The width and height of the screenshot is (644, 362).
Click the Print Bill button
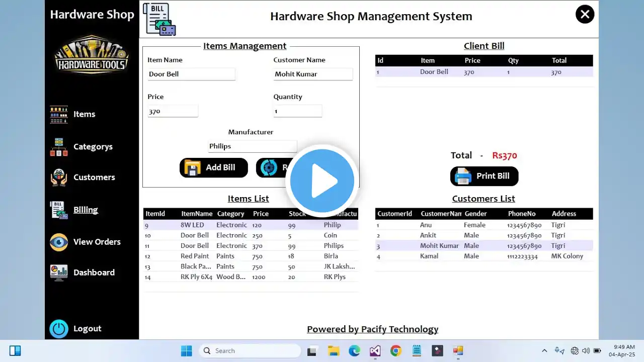[x=484, y=176]
